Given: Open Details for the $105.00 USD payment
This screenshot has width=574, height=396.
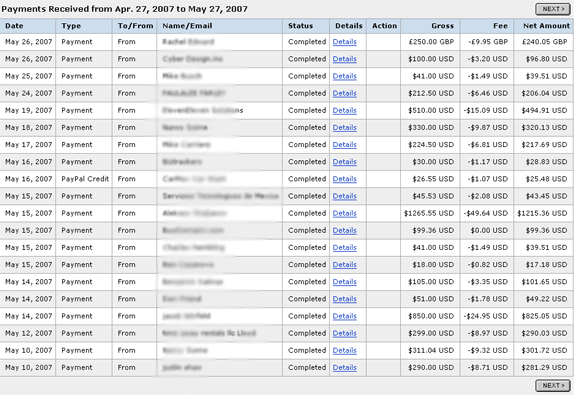Looking at the screenshot, I should point(344,282).
